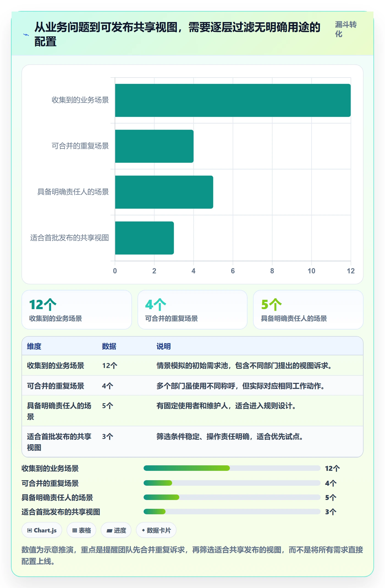385x588 pixels.
Task: Click 可合并的重复场景 in the table's first column
Action: tap(56, 386)
